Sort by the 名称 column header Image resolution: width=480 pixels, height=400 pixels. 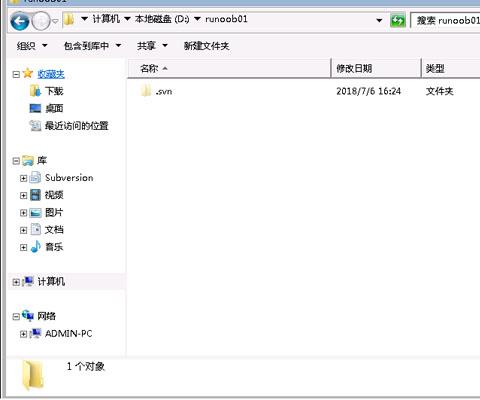(x=229, y=69)
